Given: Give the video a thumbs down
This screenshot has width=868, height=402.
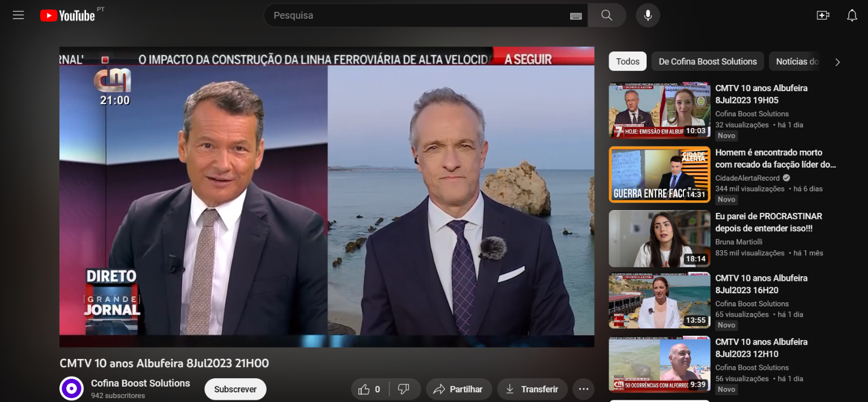Looking at the screenshot, I should tap(404, 389).
